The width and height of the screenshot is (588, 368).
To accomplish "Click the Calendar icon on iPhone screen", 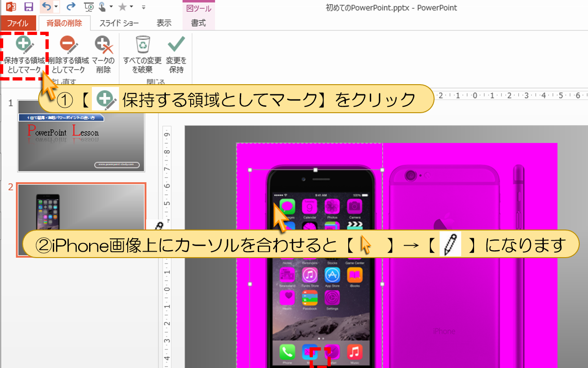I will pos(310,206).
